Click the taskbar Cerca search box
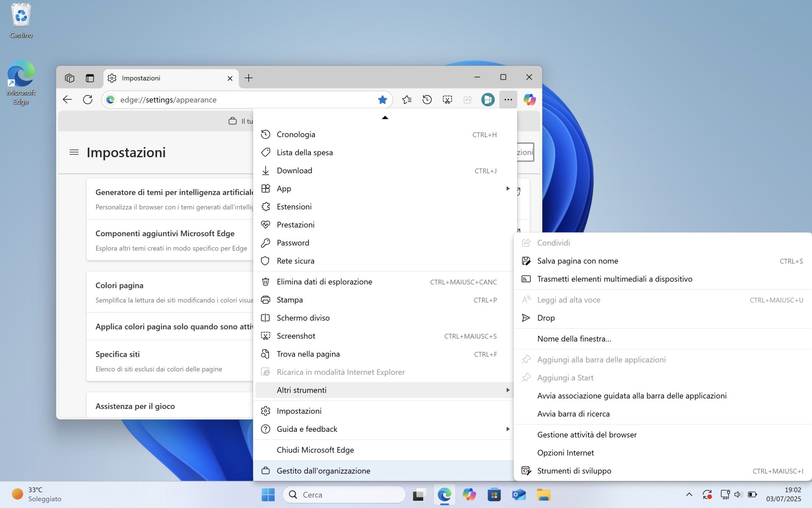Screen dimensions: 812x508 coord(344,495)
